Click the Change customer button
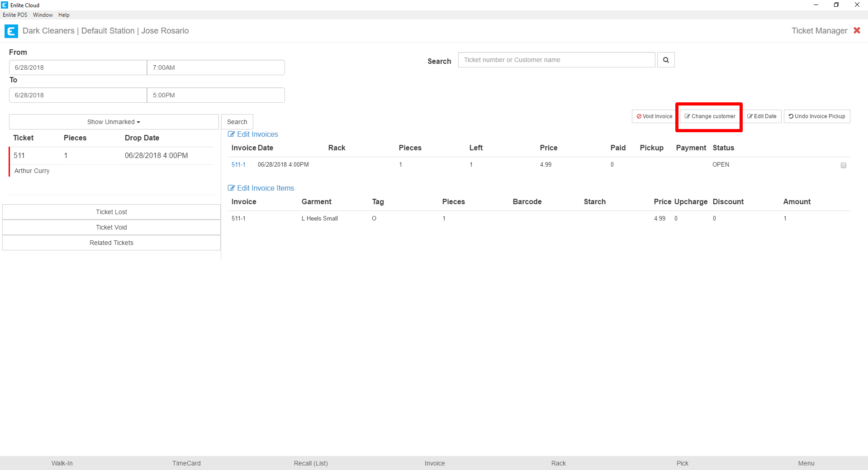 click(710, 116)
